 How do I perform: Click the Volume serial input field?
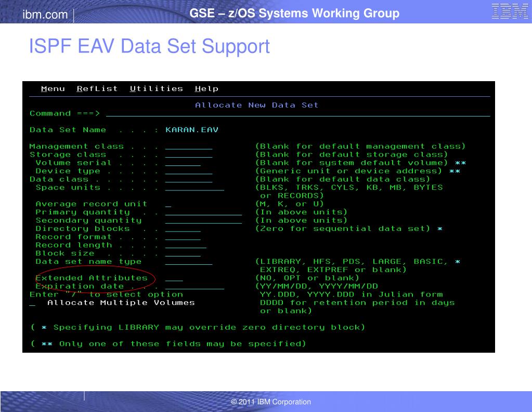point(183,163)
